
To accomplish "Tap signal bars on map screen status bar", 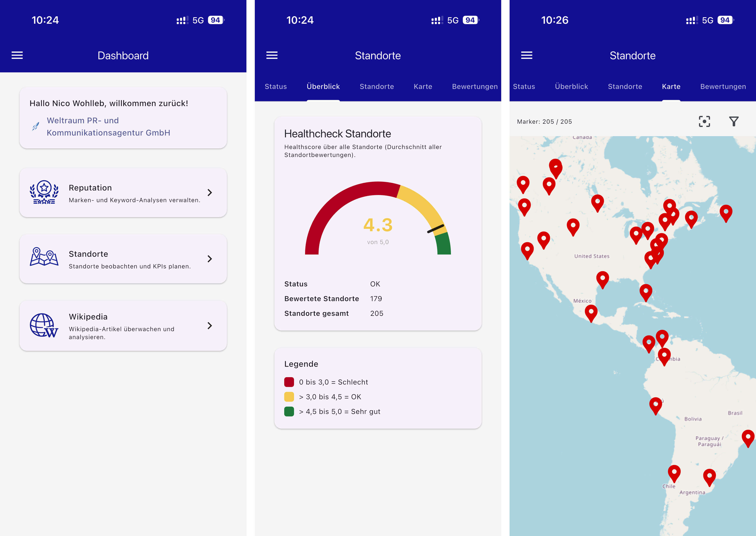I will [x=692, y=20].
